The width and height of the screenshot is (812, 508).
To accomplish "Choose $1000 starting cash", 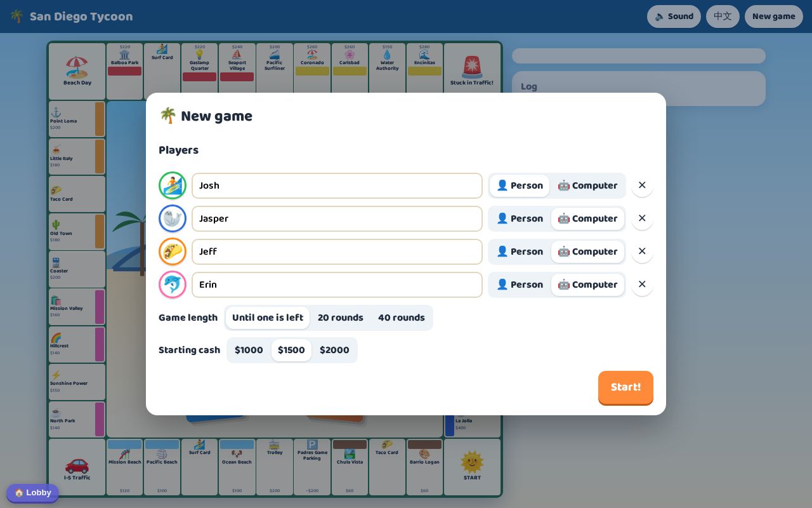I will pos(249,350).
